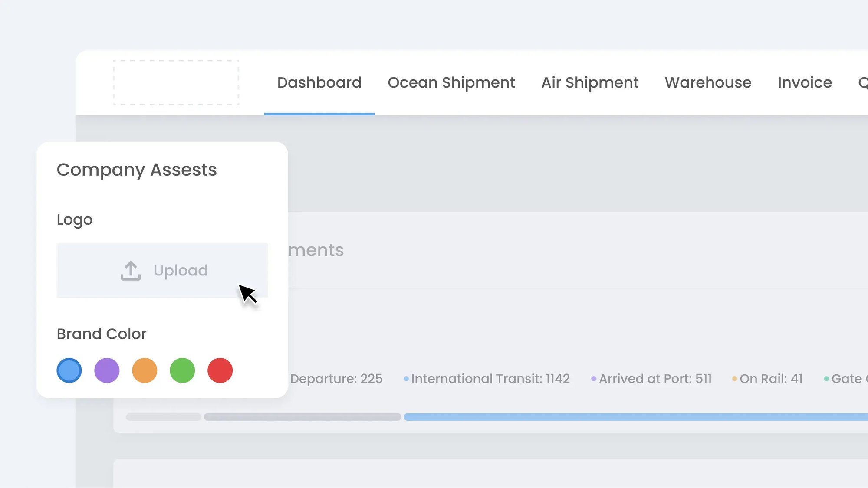Choose the red brand color
Image resolution: width=868 pixels, height=488 pixels.
click(220, 370)
